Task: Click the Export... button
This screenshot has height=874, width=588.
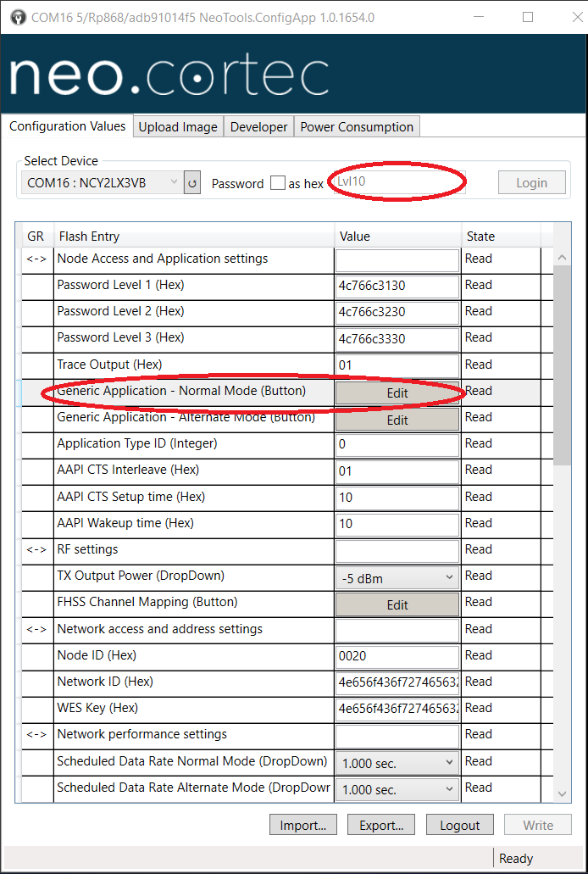Action: 381,825
